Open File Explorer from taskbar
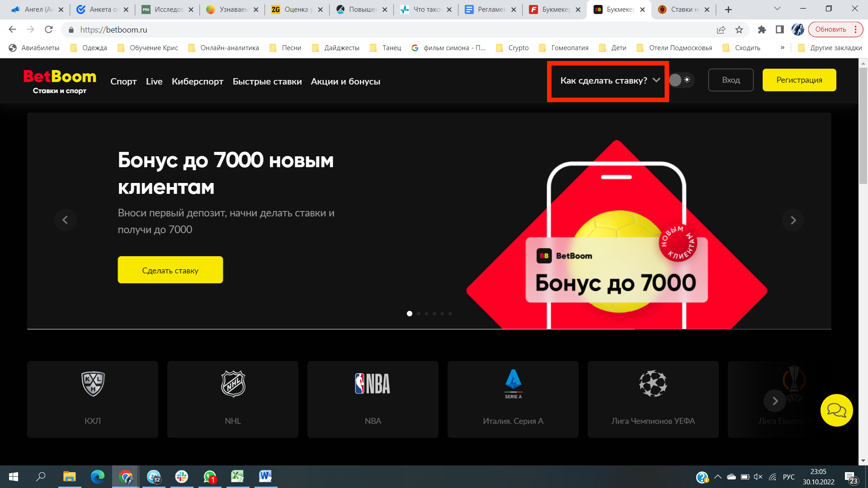 69,477
